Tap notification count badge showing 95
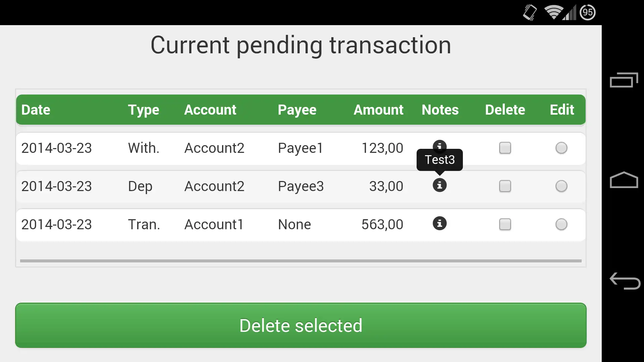 [x=587, y=12]
